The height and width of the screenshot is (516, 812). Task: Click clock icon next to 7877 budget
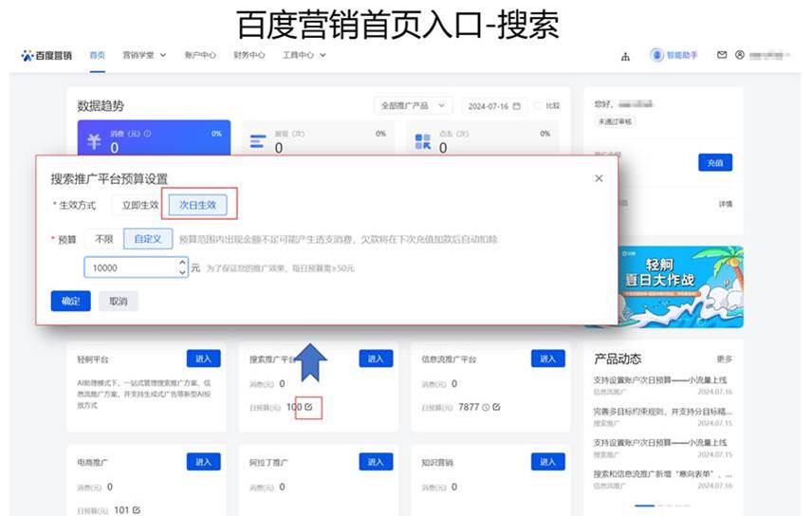coord(486,407)
